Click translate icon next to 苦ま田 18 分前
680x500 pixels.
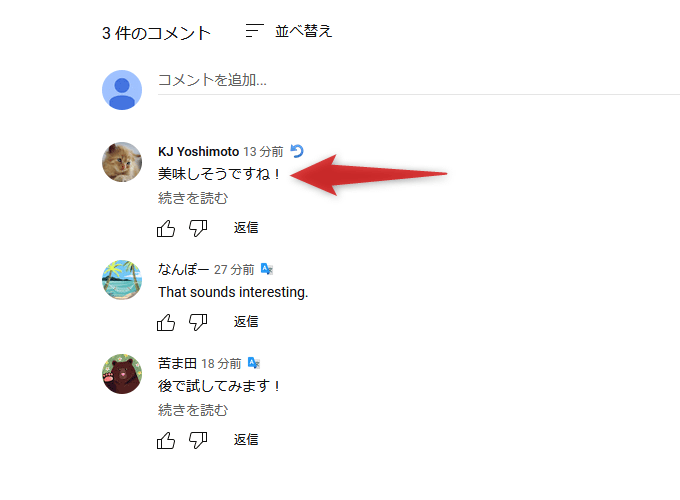254,363
